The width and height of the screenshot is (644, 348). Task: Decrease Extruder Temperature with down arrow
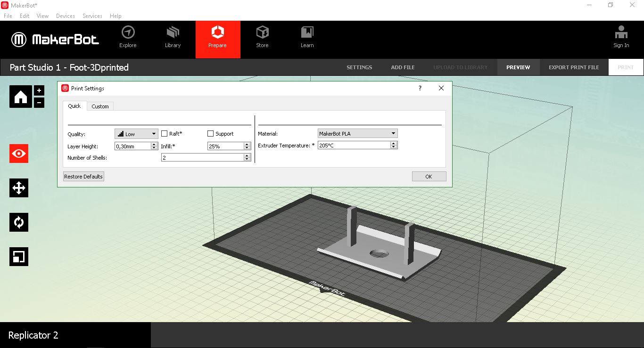[394, 147]
